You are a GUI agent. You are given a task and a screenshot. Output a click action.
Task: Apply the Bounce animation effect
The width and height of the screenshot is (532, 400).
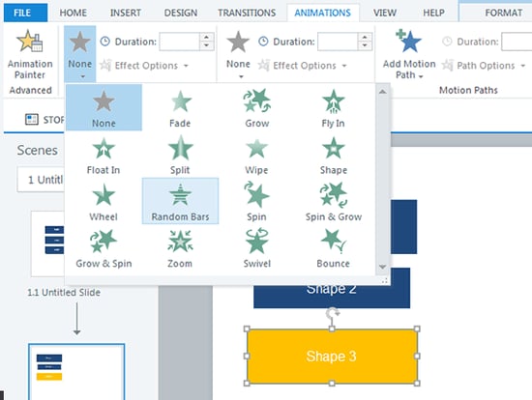333,247
